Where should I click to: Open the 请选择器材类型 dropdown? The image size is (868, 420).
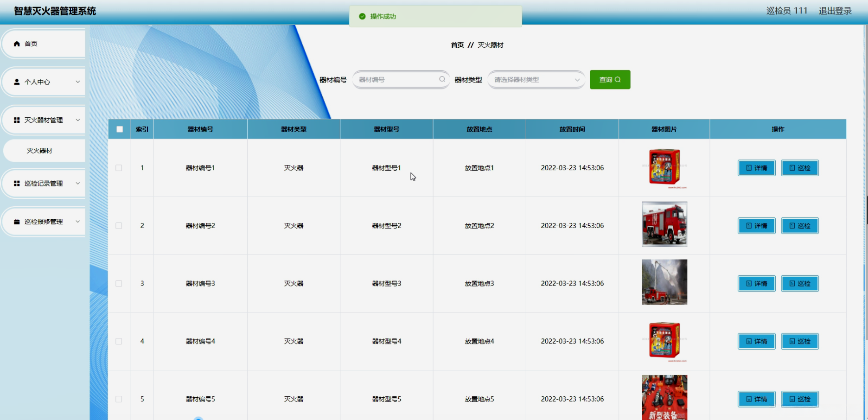tap(536, 80)
